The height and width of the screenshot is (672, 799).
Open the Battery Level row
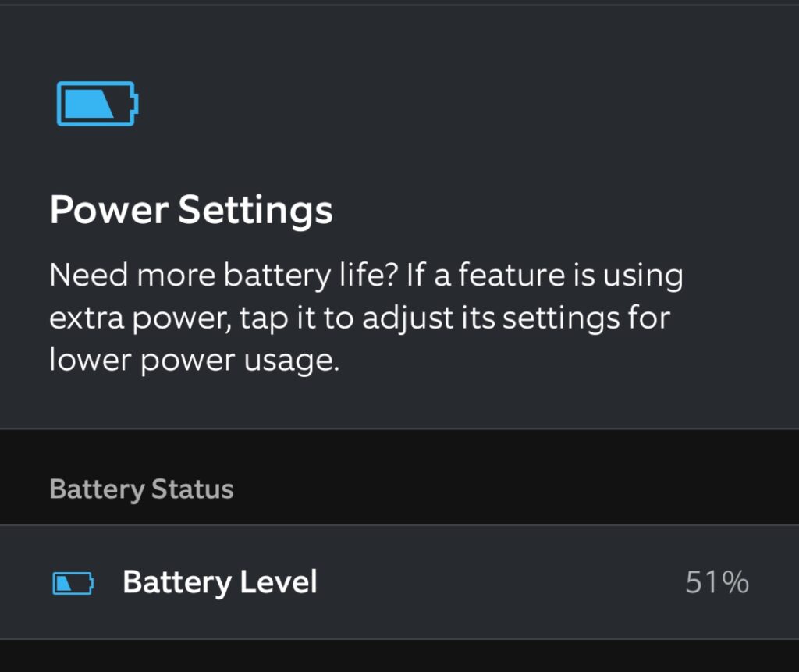[x=399, y=582]
